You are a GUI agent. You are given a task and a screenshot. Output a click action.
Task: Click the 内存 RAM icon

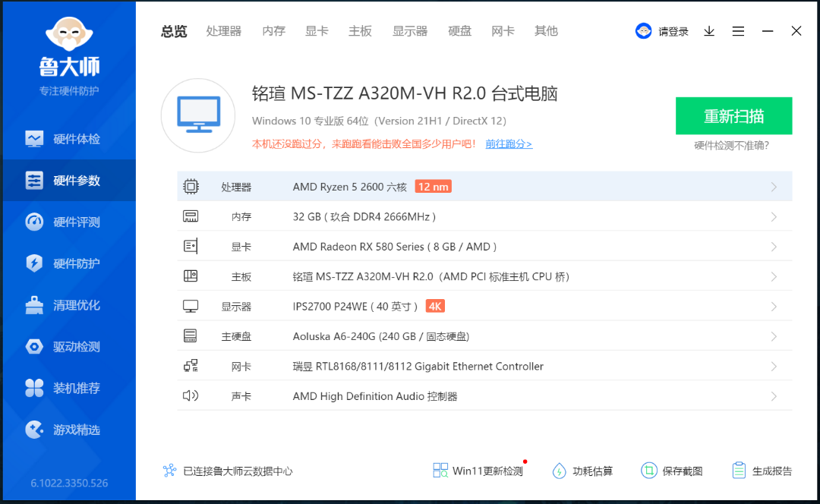click(x=191, y=216)
